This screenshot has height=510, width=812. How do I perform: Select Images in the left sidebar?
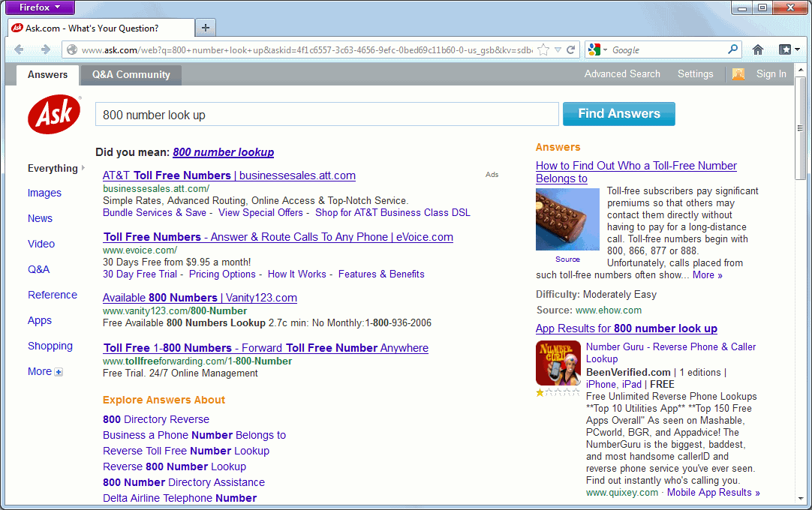[x=44, y=193]
